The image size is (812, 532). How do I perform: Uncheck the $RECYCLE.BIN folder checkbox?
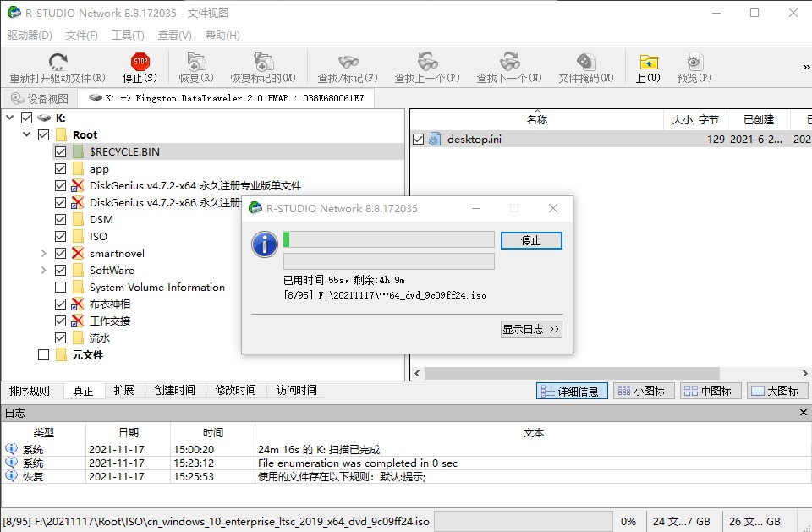[x=59, y=151]
